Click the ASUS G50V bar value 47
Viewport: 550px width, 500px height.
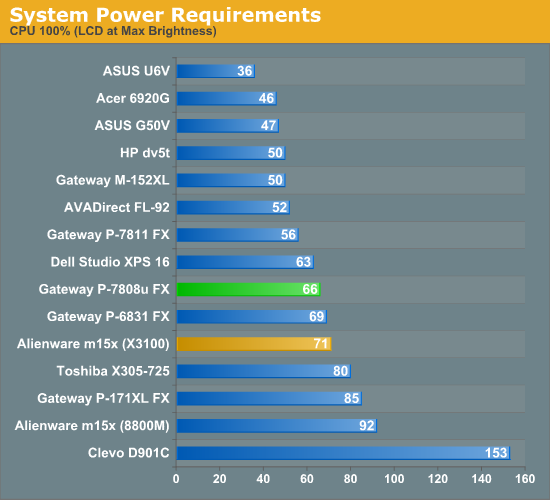(268, 126)
